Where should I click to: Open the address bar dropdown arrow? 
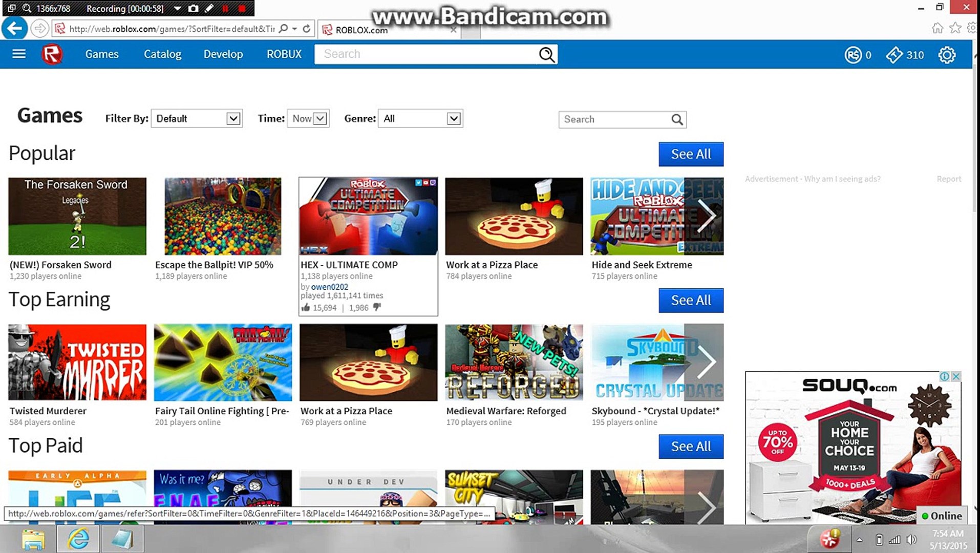[295, 29]
